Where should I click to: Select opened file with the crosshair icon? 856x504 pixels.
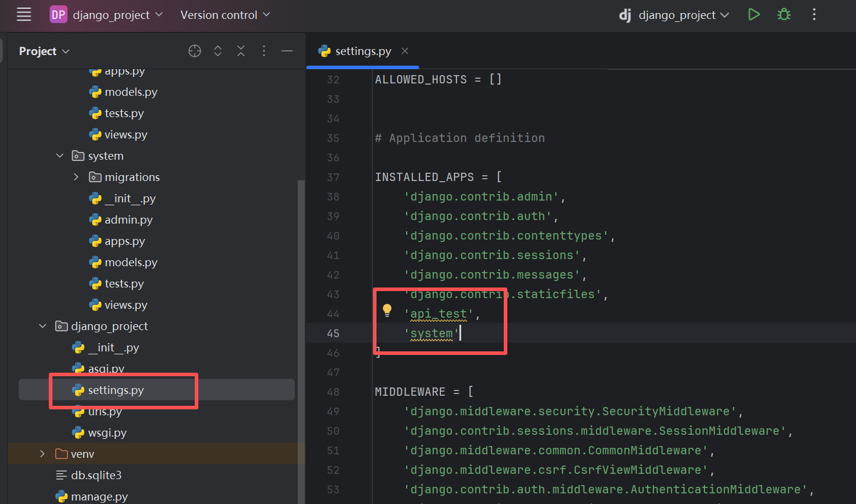click(x=195, y=51)
